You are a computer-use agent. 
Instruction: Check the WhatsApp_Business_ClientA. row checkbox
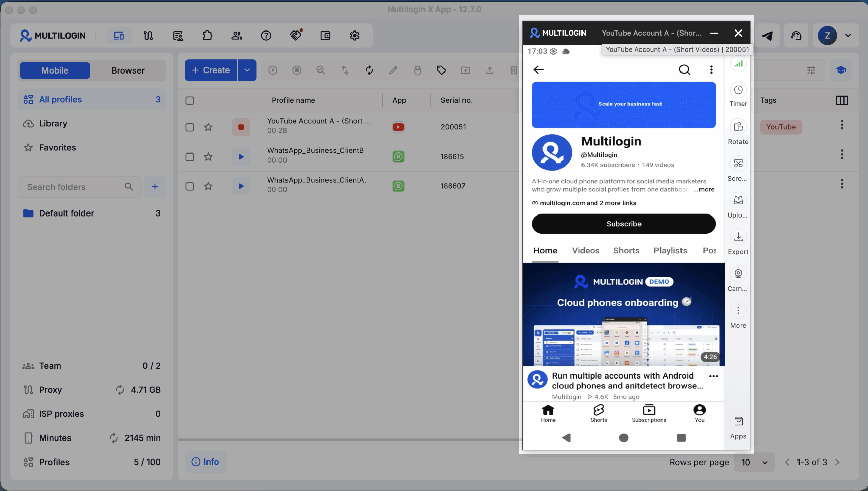point(190,186)
